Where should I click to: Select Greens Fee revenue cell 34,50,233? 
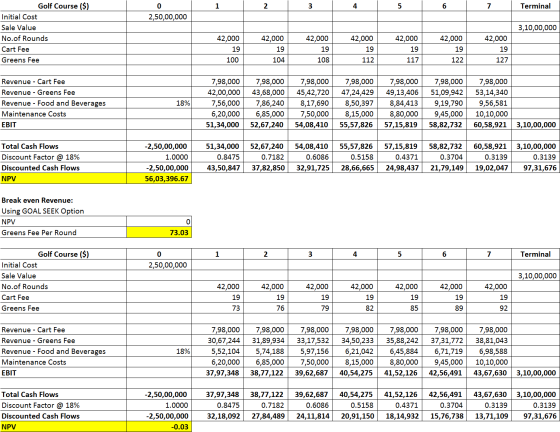click(355, 341)
